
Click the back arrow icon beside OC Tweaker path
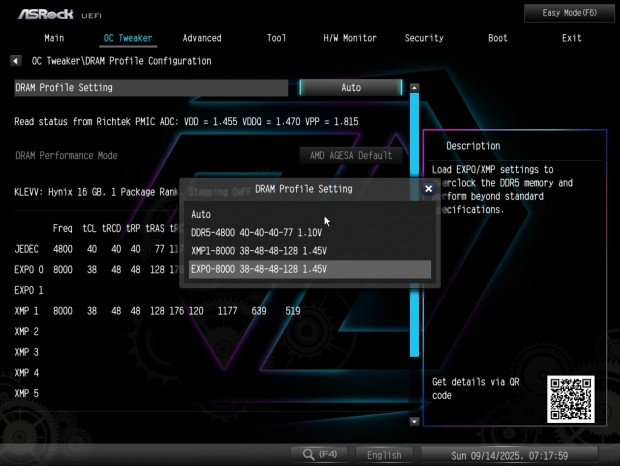[x=15, y=61]
